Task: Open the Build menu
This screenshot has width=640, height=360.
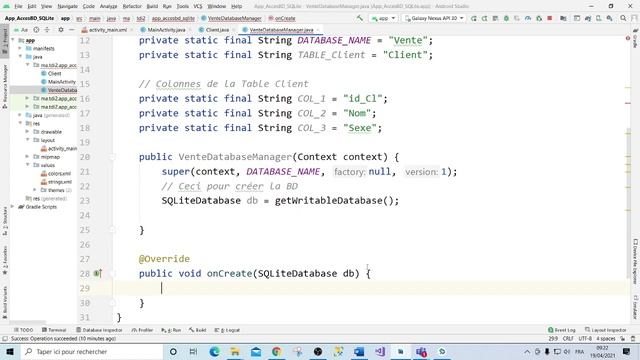Action: tap(152, 6)
